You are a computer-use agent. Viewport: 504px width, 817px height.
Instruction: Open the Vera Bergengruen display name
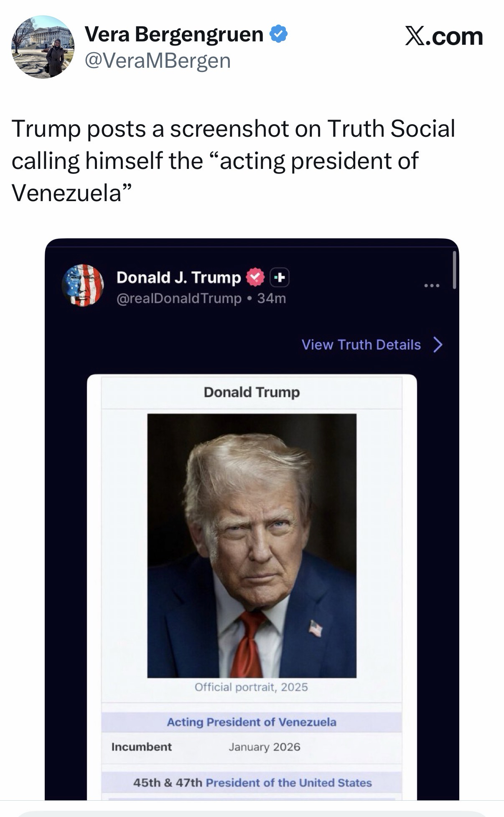(x=174, y=34)
